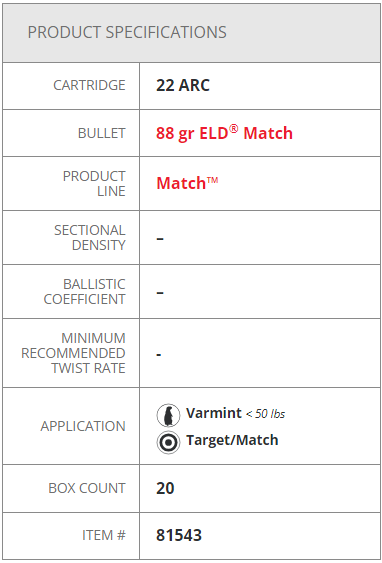Select the 22 ARC cartridge value
Viewport: 382px width, 563px height.
point(183,85)
